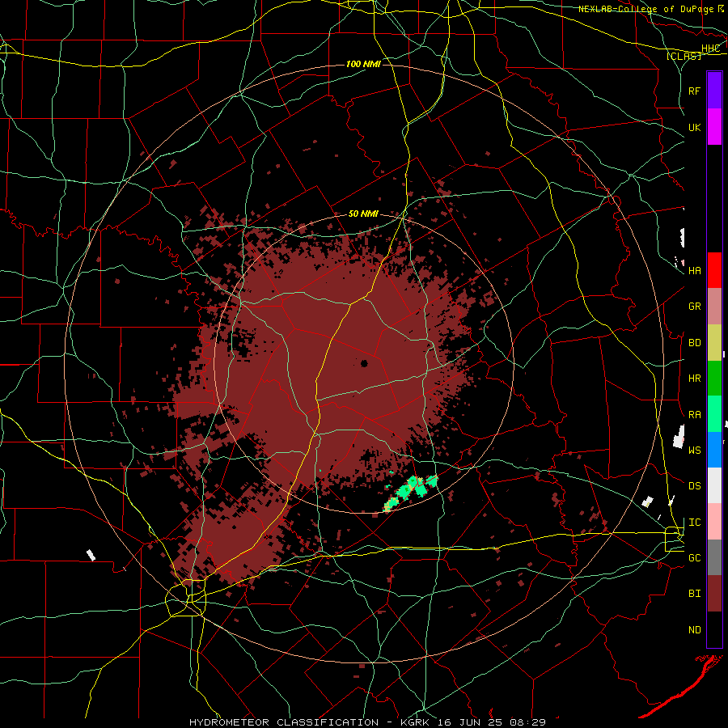Click the "BI" legend label
The height and width of the screenshot is (728, 728).
click(x=694, y=594)
